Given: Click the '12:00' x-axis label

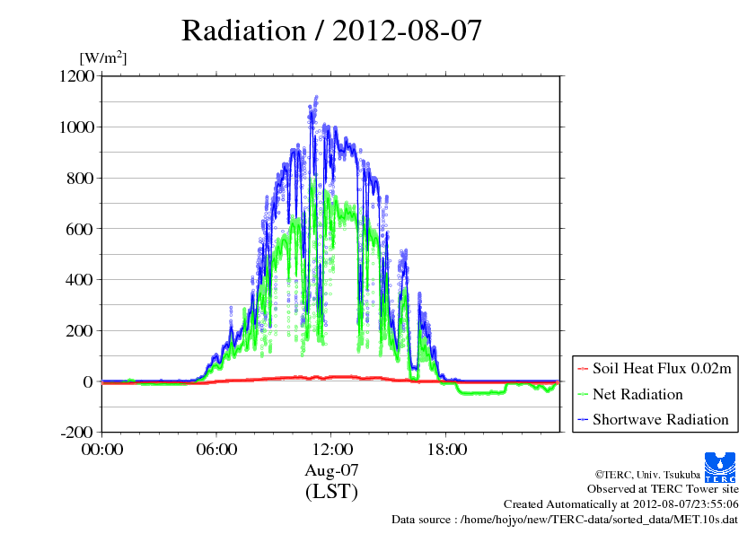Looking at the screenshot, I should (x=332, y=450).
